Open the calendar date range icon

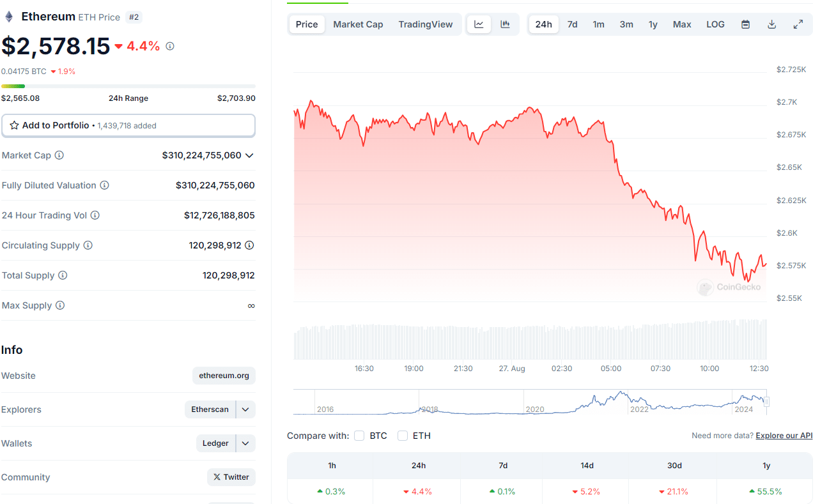745,24
